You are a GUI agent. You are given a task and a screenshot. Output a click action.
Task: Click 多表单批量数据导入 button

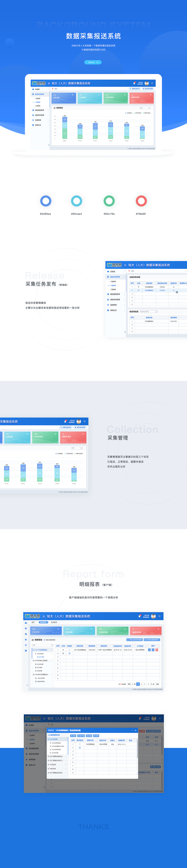(x=152, y=640)
